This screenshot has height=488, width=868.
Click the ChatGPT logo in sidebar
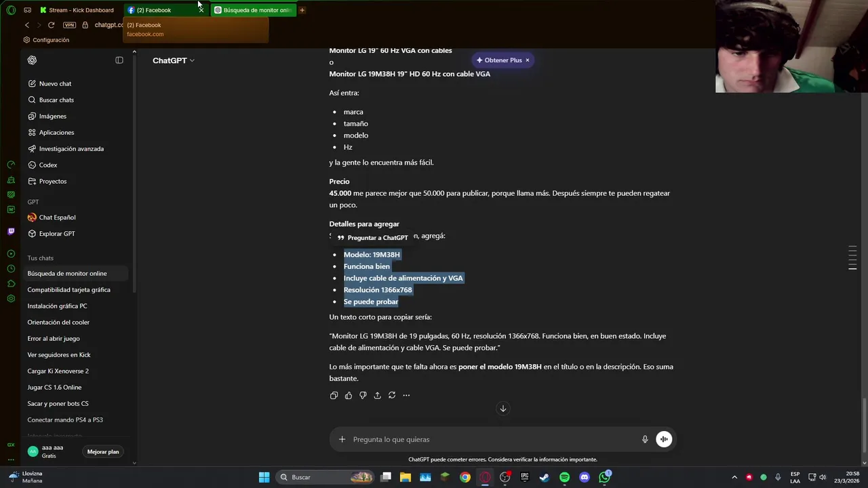click(x=32, y=60)
